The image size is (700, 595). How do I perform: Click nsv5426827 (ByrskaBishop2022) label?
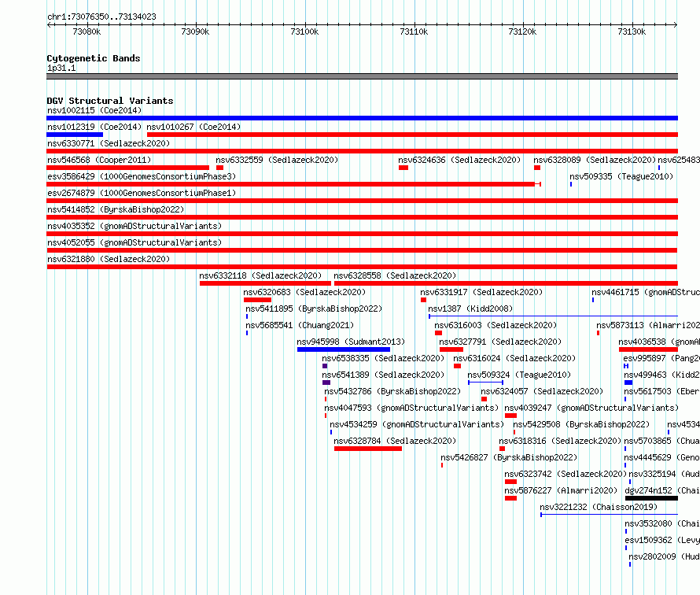point(509,457)
